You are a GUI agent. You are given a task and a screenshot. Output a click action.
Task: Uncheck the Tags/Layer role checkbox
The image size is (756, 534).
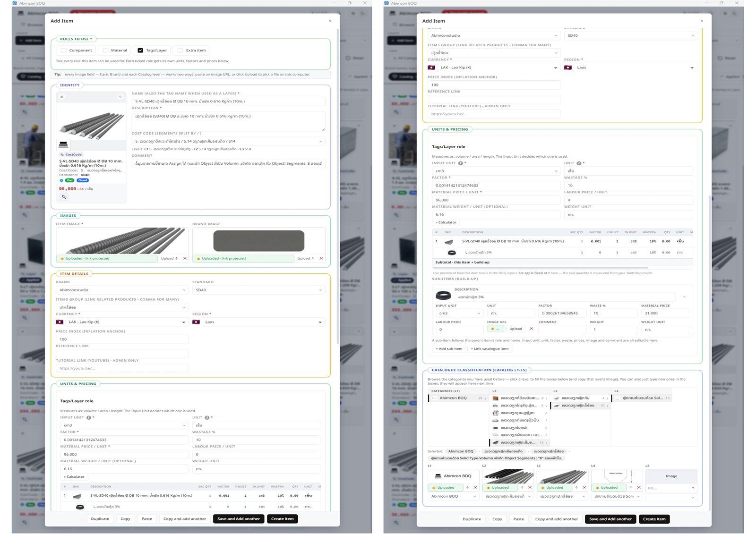(x=140, y=51)
